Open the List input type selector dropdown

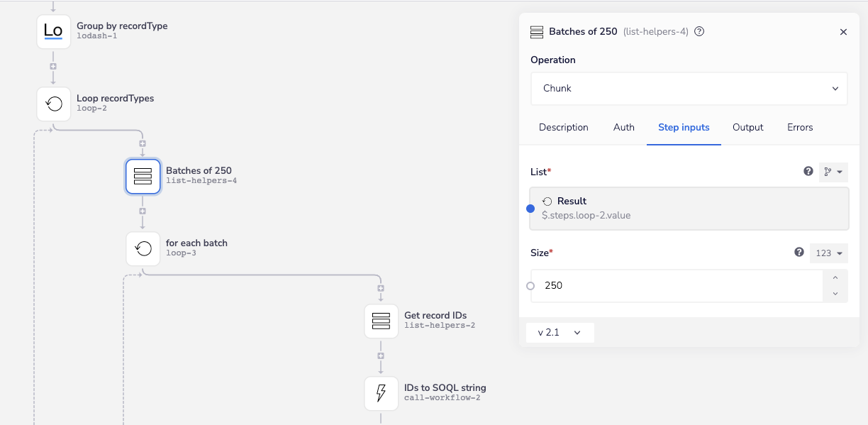pyautogui.click(x=833, y=172)
